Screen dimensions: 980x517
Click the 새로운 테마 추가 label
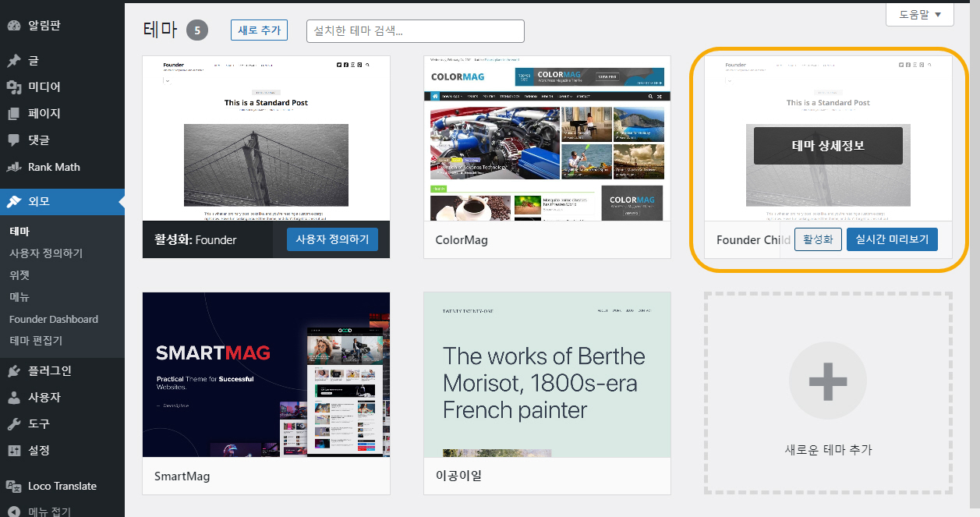click(x=828, y=450)
